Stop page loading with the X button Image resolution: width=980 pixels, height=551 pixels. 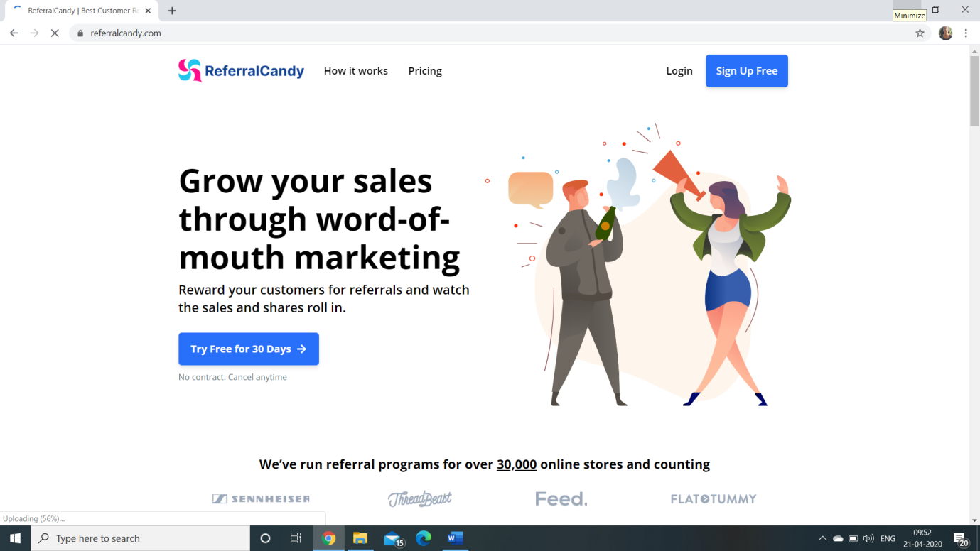click(x=55, y=33)
